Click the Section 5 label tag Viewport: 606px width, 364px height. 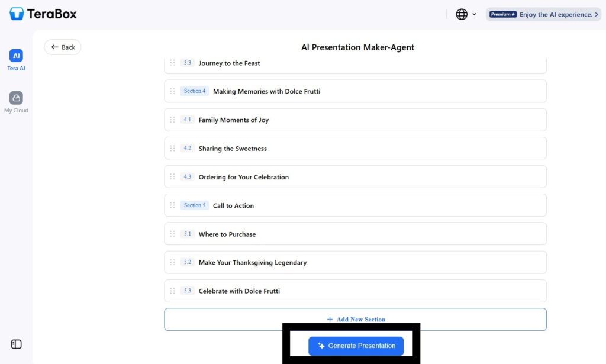click(194, 205)
